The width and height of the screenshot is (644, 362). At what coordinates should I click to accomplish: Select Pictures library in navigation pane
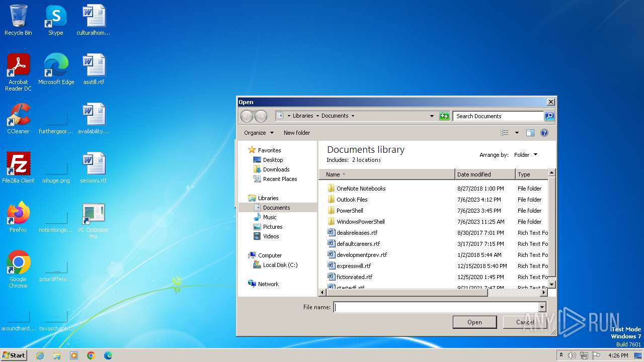[273, 227]
